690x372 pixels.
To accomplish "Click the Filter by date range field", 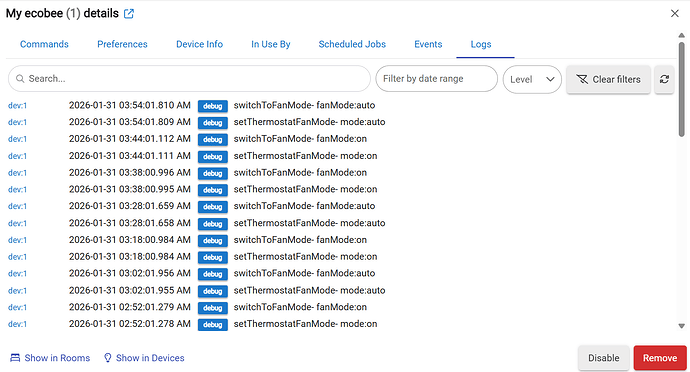I will (x=437, y=79).
